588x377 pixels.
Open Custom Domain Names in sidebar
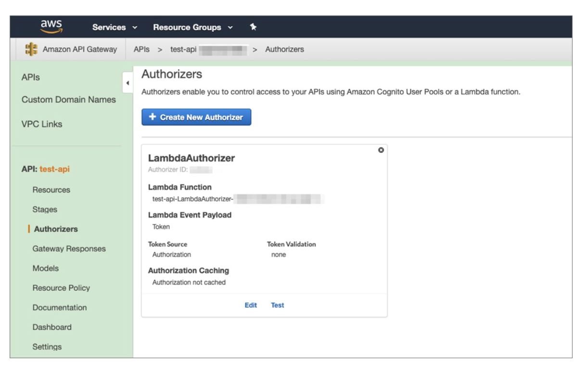tap(69, 100)
